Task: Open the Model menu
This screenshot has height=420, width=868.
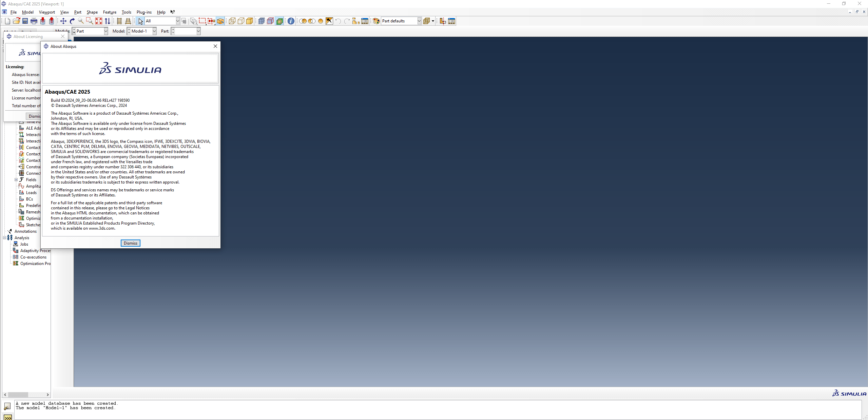Action: click(x=28, y=12)
